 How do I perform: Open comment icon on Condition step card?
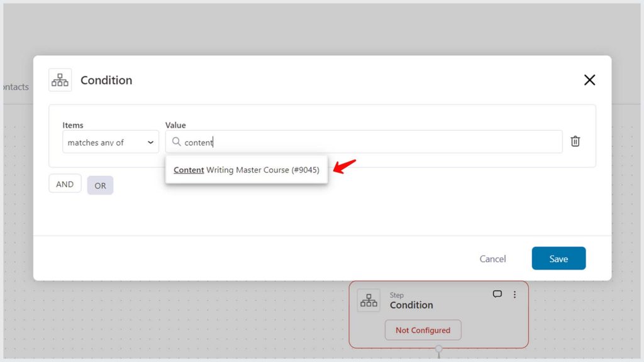[x=497, y=294]
